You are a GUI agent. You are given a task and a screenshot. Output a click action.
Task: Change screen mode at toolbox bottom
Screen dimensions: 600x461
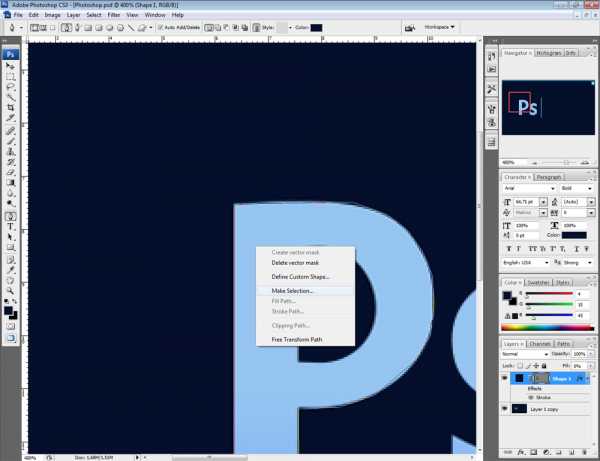10,338
